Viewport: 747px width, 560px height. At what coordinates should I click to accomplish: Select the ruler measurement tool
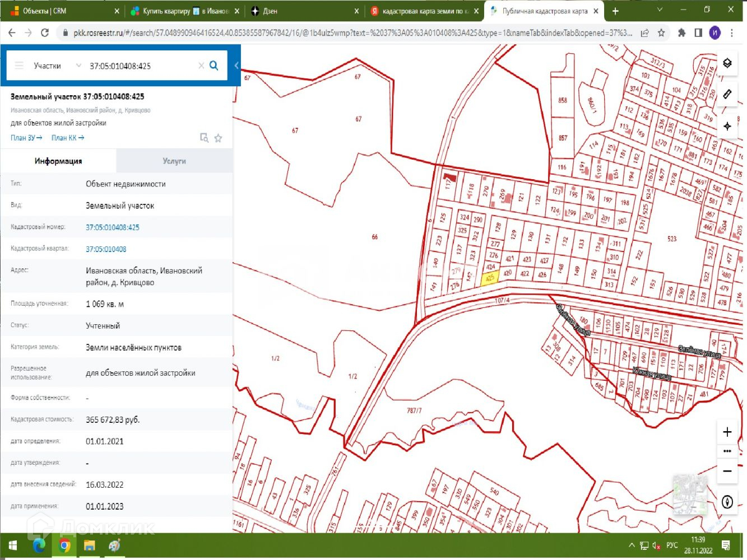coord(727,94)
